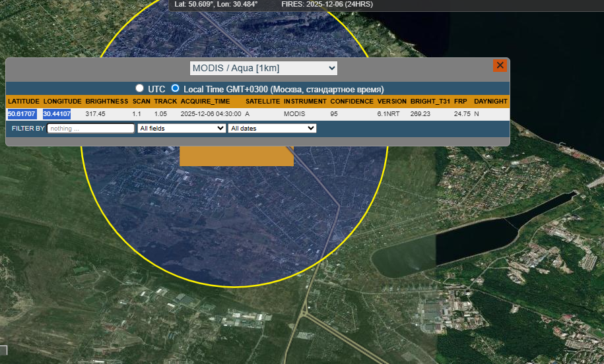This screenshot has width=604, height=364.
Task: Close the fire data popup panel
Action: [x=500, y=65]
